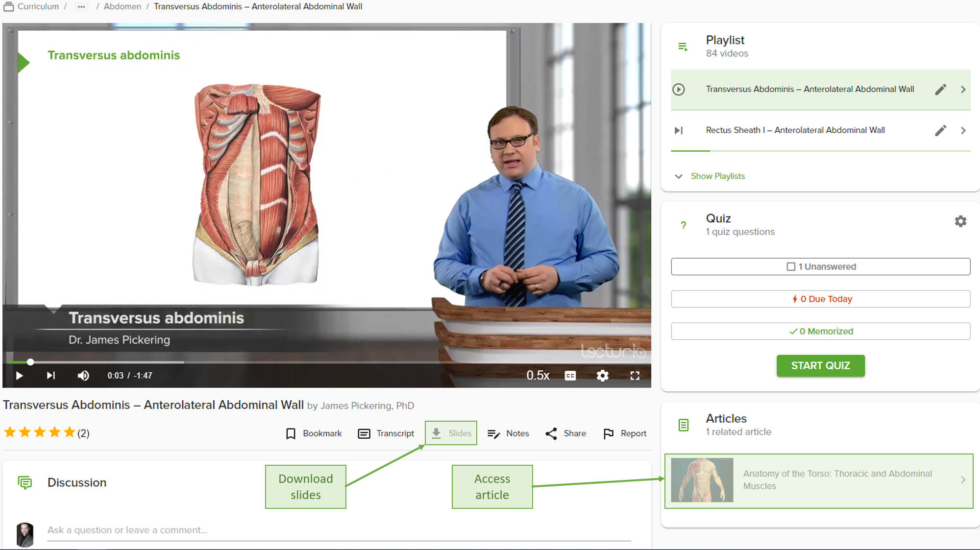Edit the Rectus Sheath I entry

[940, 130]
